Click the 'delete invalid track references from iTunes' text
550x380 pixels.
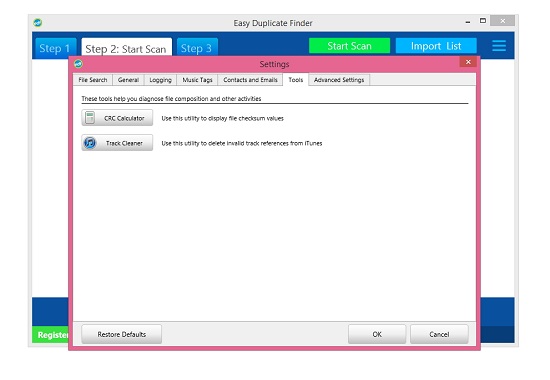265,144
